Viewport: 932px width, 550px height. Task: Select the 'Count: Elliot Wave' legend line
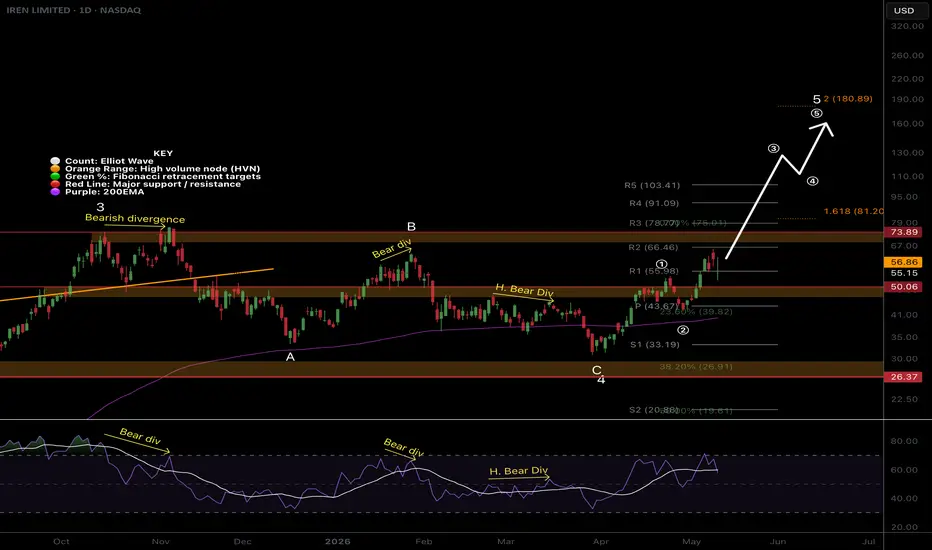click(x=109, y=161)
